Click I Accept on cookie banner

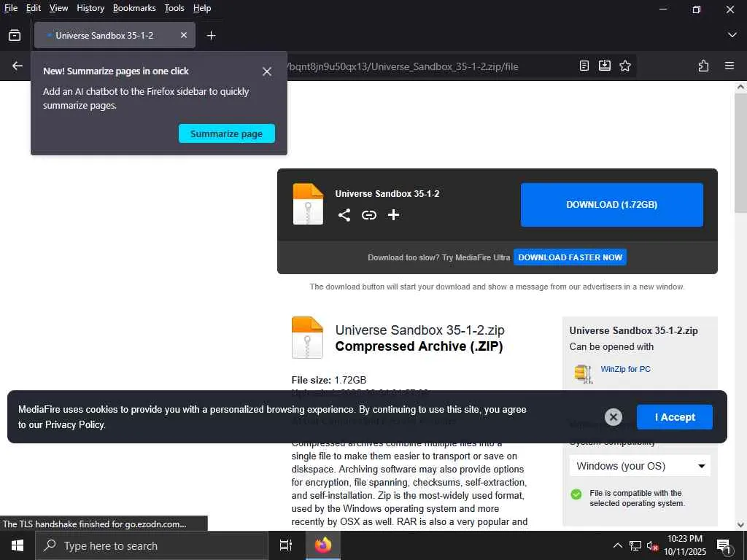point(675,417)
